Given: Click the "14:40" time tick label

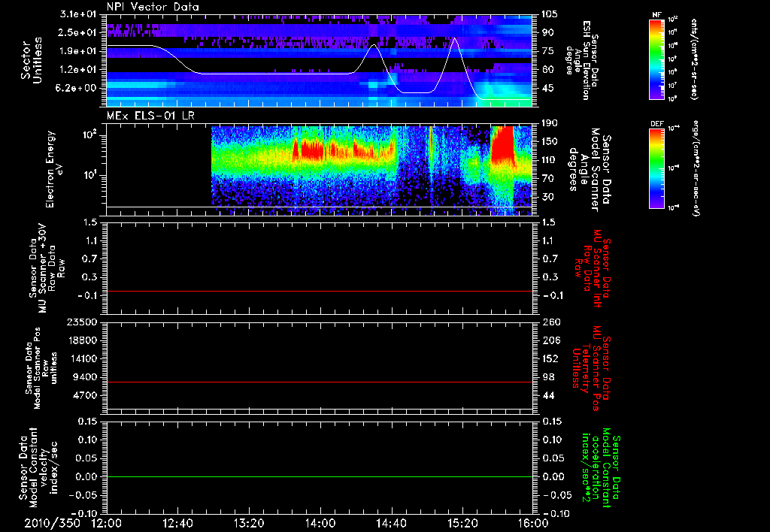Looking at the screenshot, I should (391, 523).
